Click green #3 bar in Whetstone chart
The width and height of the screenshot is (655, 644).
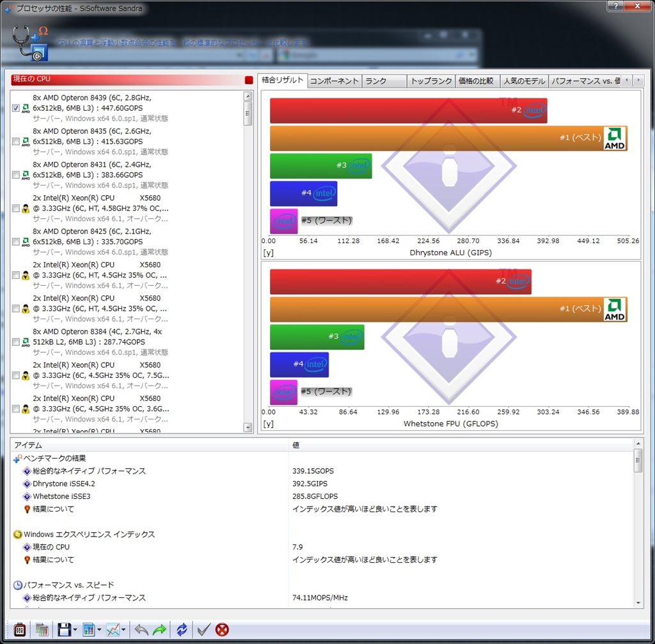317,337
